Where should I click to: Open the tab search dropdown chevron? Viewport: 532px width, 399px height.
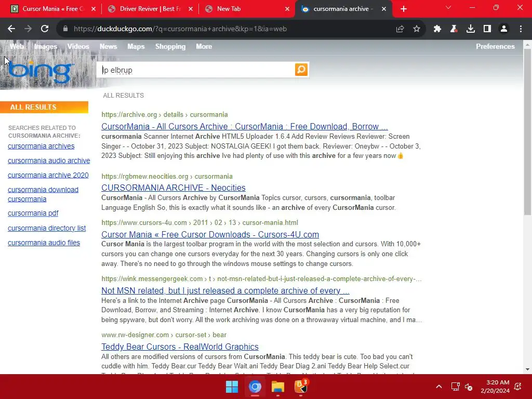[448, 7]
